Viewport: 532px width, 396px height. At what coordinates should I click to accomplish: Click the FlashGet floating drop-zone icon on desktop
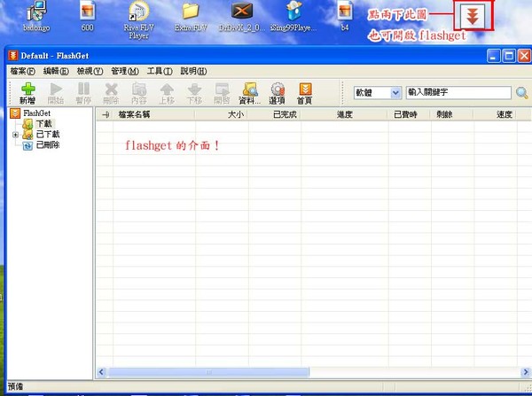pos(473,16)
